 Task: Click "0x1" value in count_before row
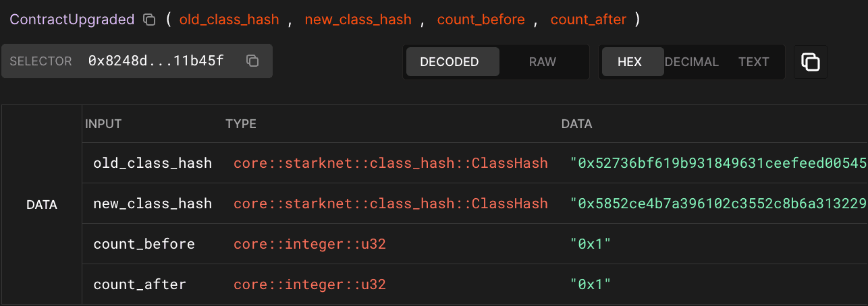pos(591,244)
